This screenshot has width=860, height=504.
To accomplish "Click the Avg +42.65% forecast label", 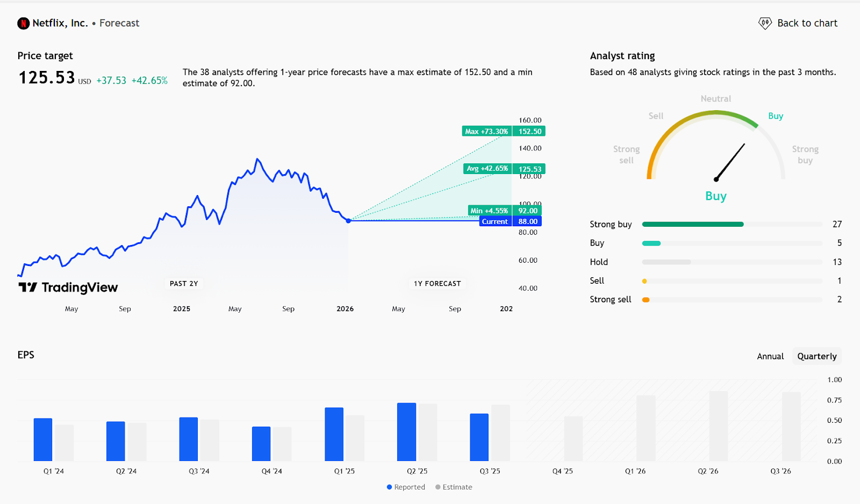I will pos(487,169).
